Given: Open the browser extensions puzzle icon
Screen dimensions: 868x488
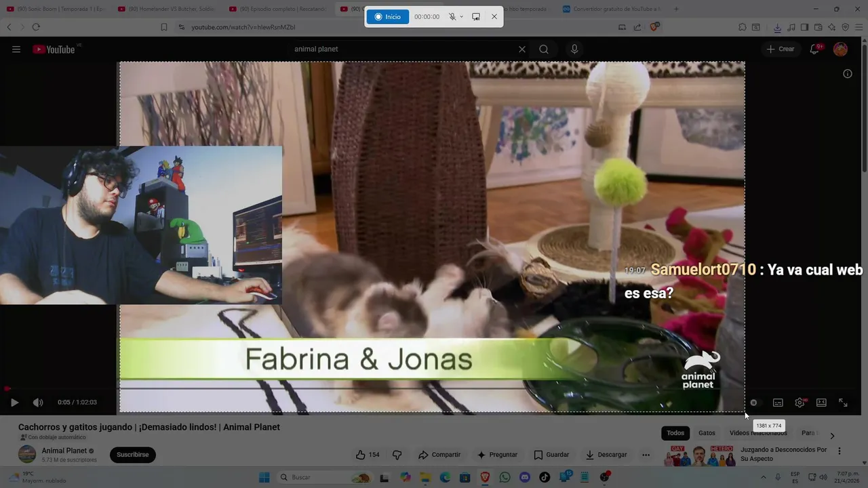Looking at the screenshot, I should click(x=743, y=27).
